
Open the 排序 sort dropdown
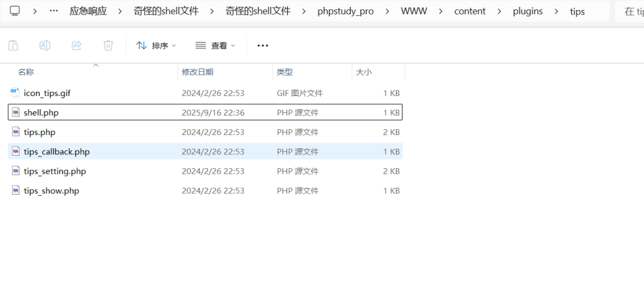pos(156,45)
